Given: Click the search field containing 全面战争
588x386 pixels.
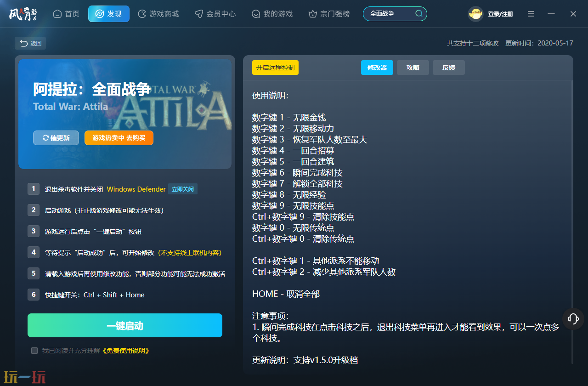Looking at the screenshot, I should click(395, 14).
